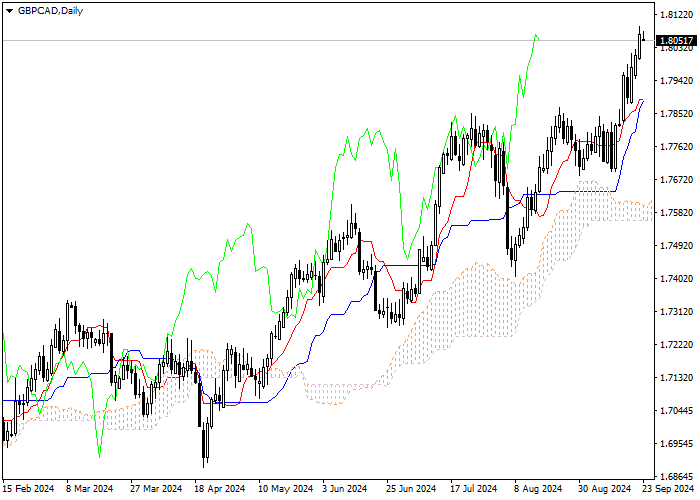Click the 30 Aug 2024 date label
700x500 pixels.
point(605,488)
